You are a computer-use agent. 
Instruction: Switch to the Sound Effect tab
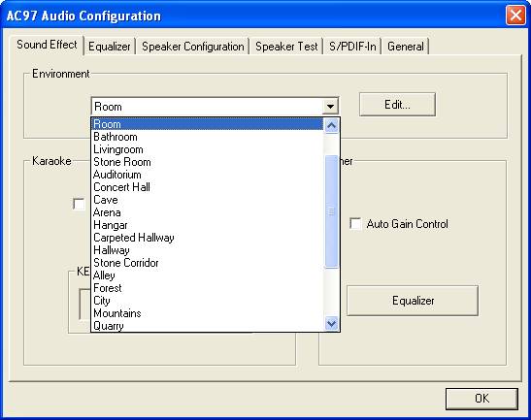pos(47,45)
